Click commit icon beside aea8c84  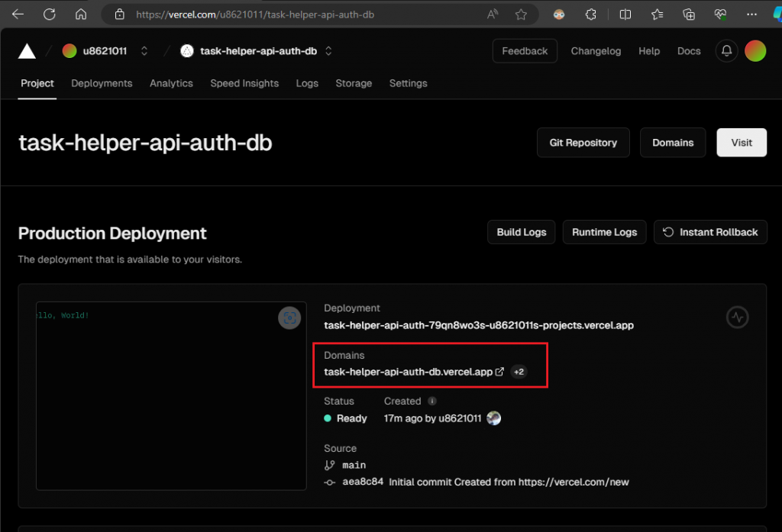coord(330,482)
